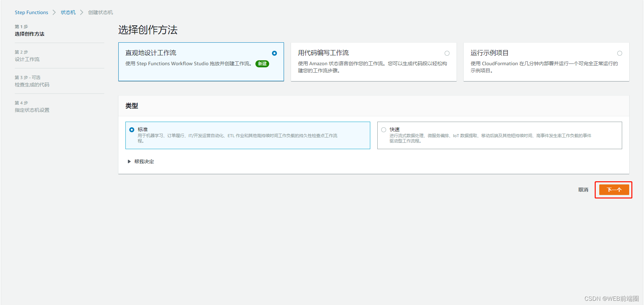The height and width of the screenshot is (305, 644).
Task: Click the 创建状态机 breadcrumb text
Action: pyautogui.click(x=100, y=12)
